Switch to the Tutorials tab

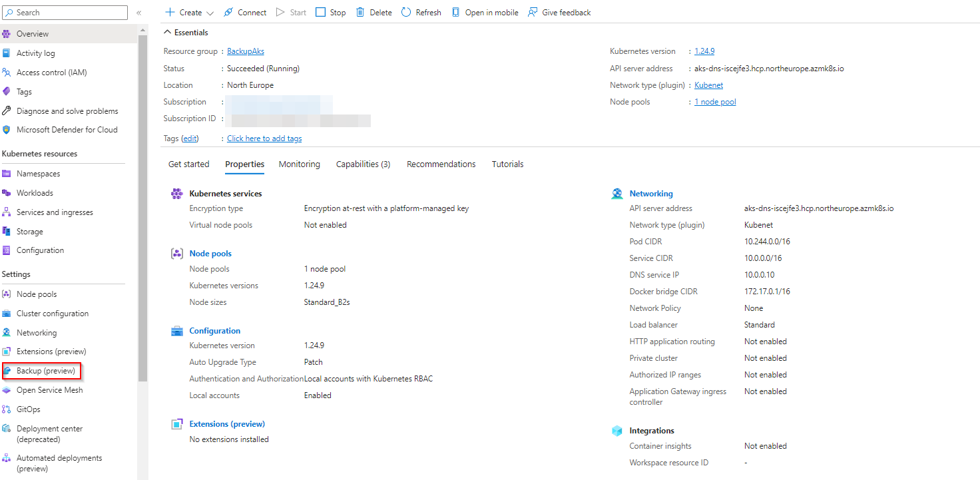(507, 164)
